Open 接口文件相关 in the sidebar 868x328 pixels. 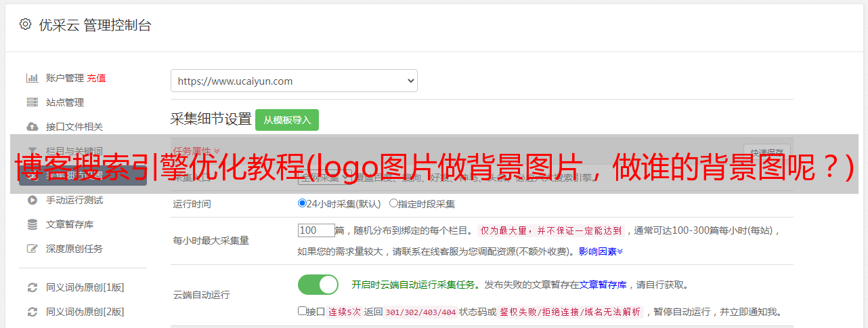[74, 127]
